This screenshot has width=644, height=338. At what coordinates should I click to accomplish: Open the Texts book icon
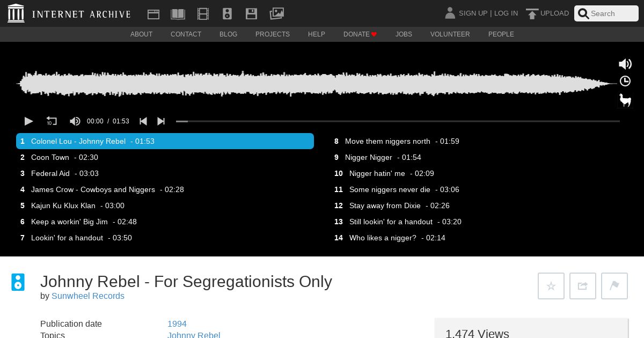tap(178, 14)
